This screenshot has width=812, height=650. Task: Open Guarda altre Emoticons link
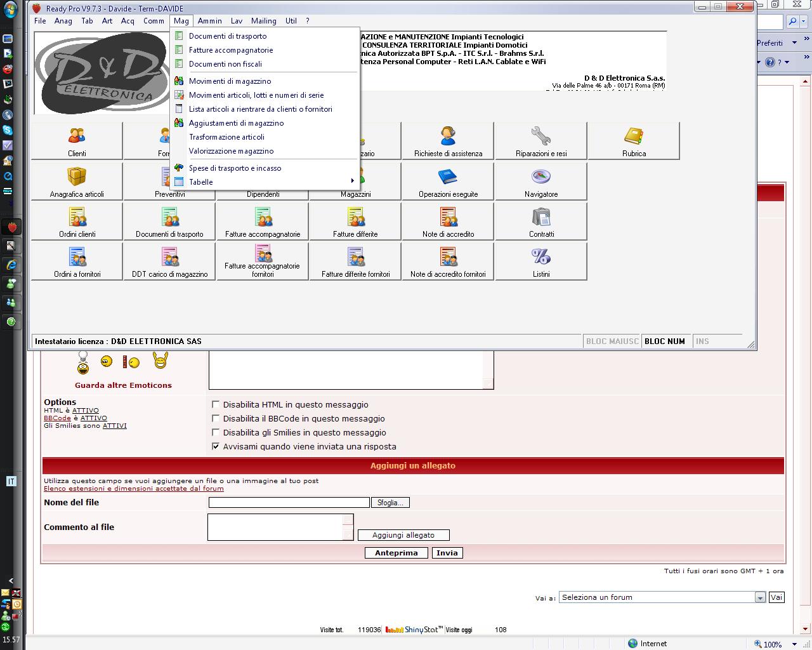point(123,385)
